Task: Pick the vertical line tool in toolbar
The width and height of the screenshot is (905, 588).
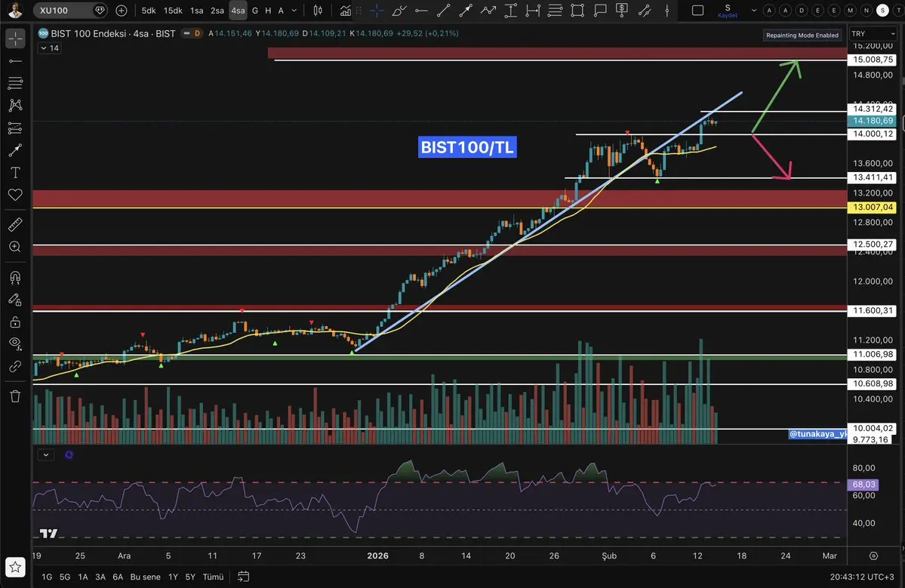Action: tap(667, 11)
